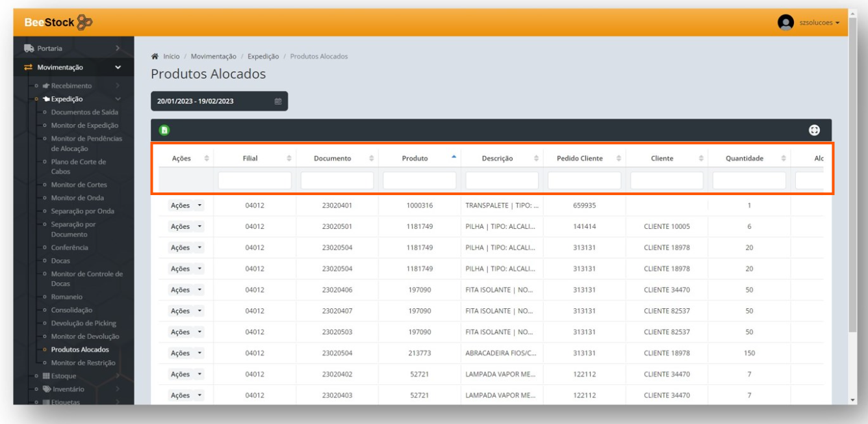Click the calendar icon in date range field

[x=277, y=101]
